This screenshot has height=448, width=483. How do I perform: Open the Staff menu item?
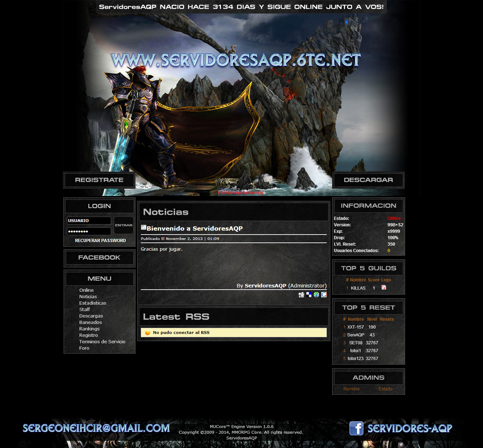[84, 309]
